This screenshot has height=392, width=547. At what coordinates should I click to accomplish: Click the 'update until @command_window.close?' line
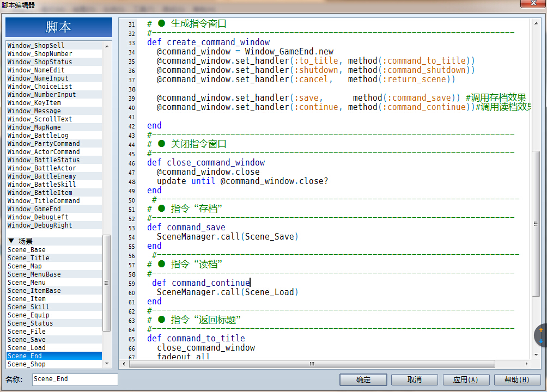[242, 181]
